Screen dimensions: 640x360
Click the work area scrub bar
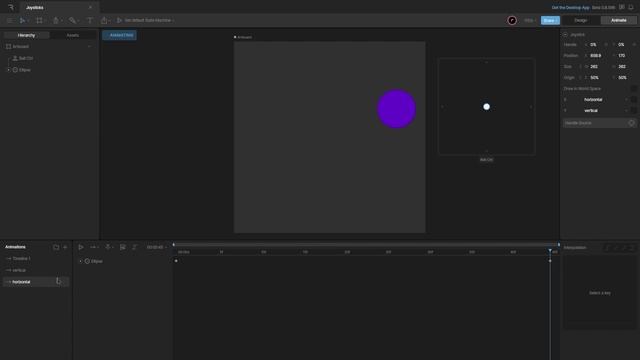[366, 244]
